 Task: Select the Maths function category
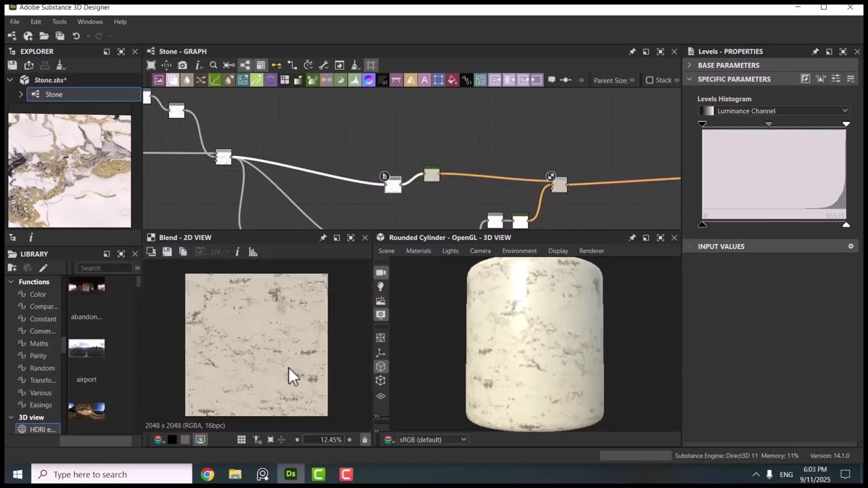(39, 344)
